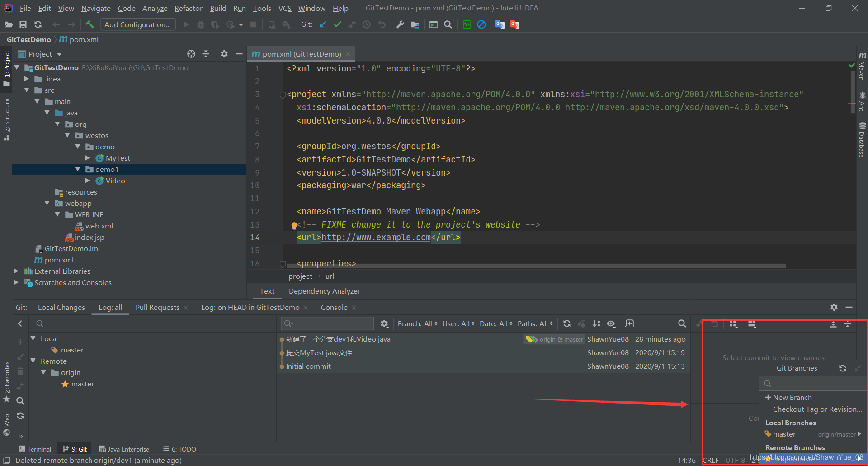Close the pom.xml editor tab
The image size is (868, 466).
coord(348,54)
